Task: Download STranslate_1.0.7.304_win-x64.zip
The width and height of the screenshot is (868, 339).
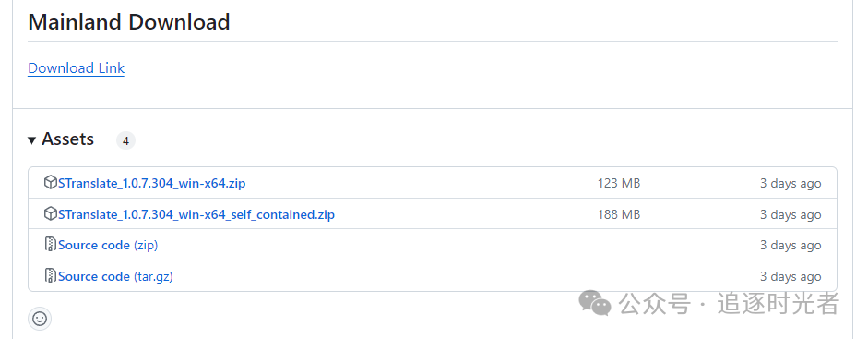Action: pos(151,183)
